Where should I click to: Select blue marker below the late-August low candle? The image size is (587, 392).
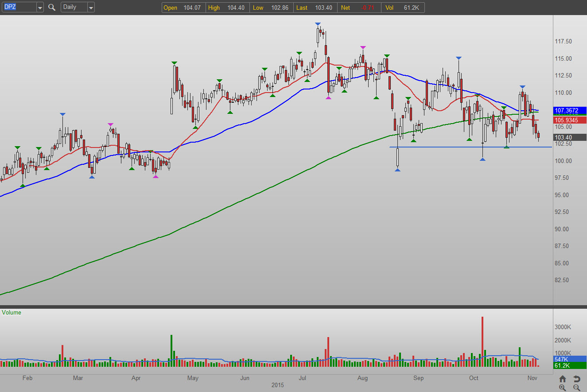pyautogui.click(x=397, y=170)
